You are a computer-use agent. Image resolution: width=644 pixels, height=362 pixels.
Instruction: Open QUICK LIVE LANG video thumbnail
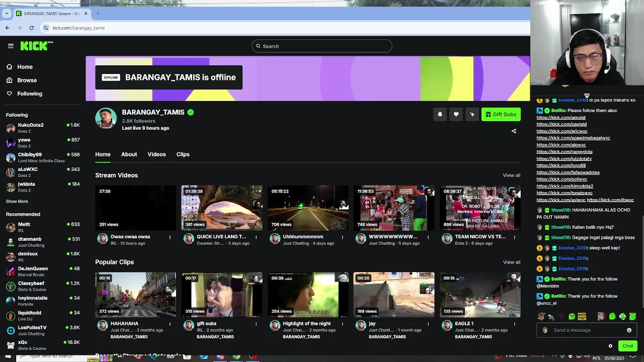[x=222, y=208]
